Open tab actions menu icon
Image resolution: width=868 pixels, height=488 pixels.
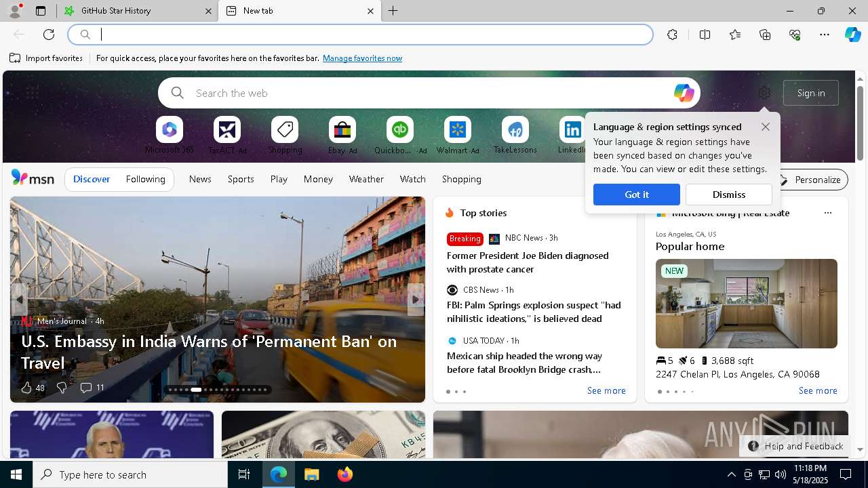pyautogui.click(x=41, y=11)
